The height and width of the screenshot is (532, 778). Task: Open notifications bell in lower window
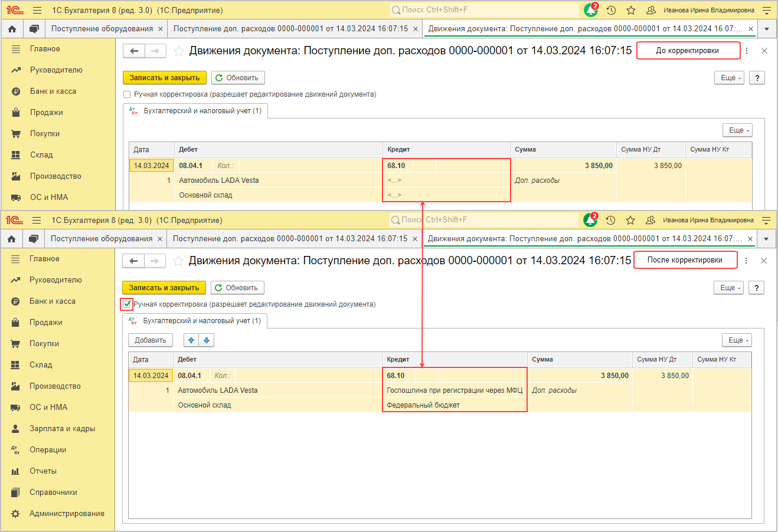tap(590, 220)
